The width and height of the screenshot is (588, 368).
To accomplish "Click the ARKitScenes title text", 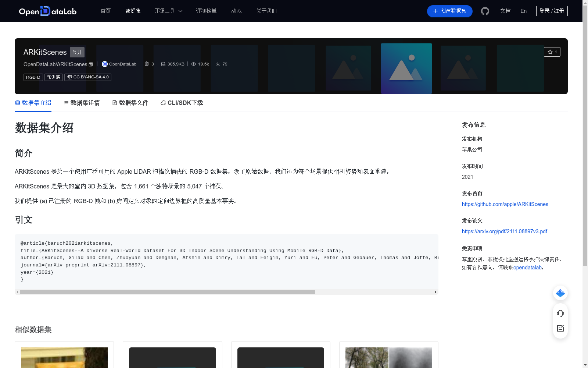I will [x=45, y=52].
